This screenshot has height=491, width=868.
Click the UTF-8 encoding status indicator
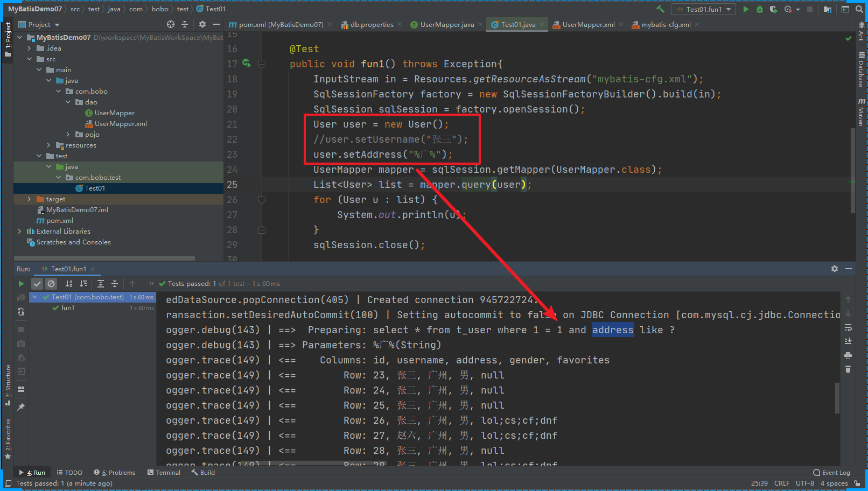805,483
